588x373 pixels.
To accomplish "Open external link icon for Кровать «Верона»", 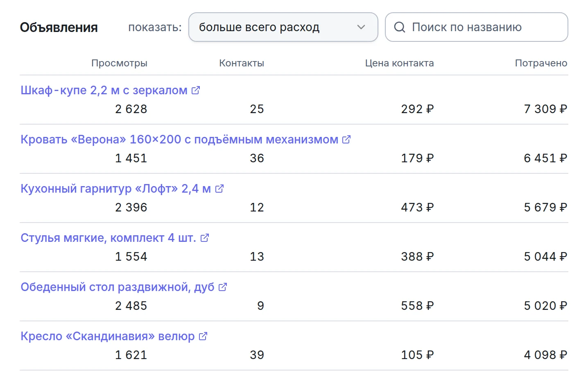I will pos(346,139).
